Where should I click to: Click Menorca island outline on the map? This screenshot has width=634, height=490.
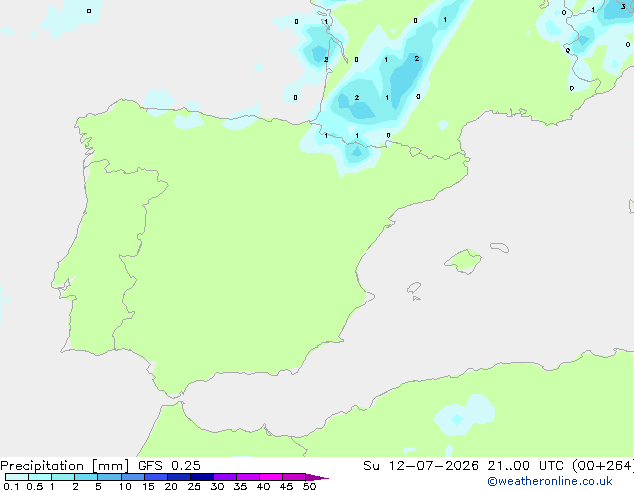[x=500, y=247]
